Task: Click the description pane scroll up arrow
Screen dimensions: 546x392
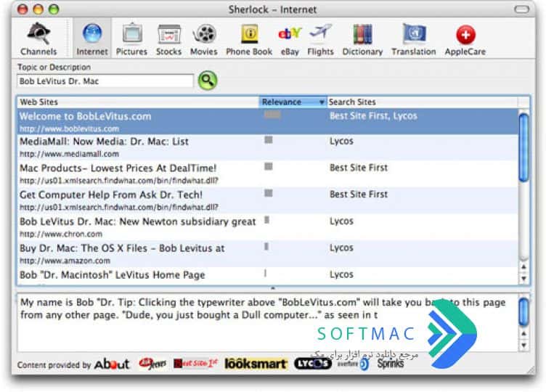Action: (523, 333)
